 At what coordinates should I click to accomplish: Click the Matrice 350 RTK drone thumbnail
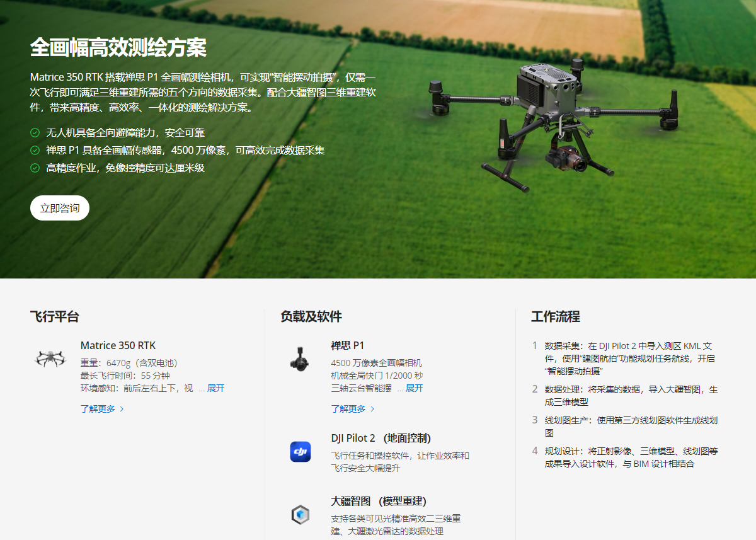[x=50, y=359]
